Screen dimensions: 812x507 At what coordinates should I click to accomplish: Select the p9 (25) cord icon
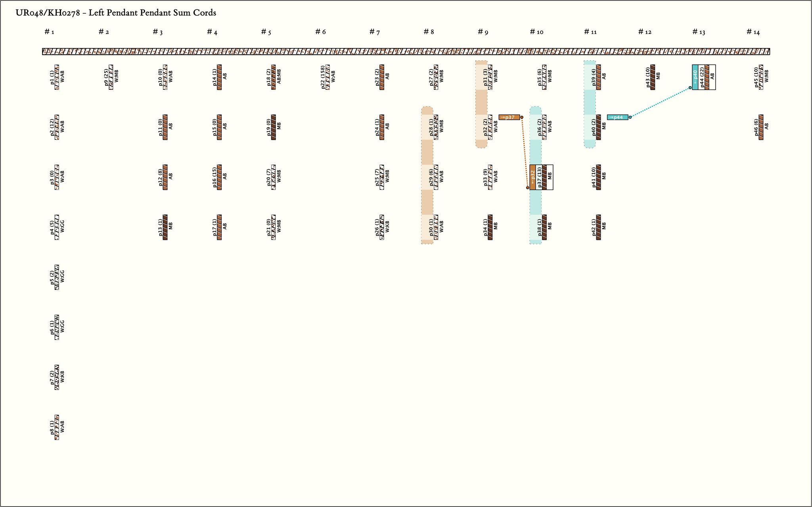tap(111, 77)
